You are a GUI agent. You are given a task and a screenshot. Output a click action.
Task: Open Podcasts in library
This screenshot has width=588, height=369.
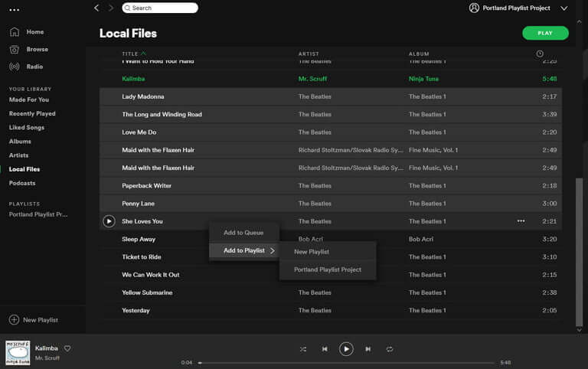pyautogui.click(x=22, y=183)
